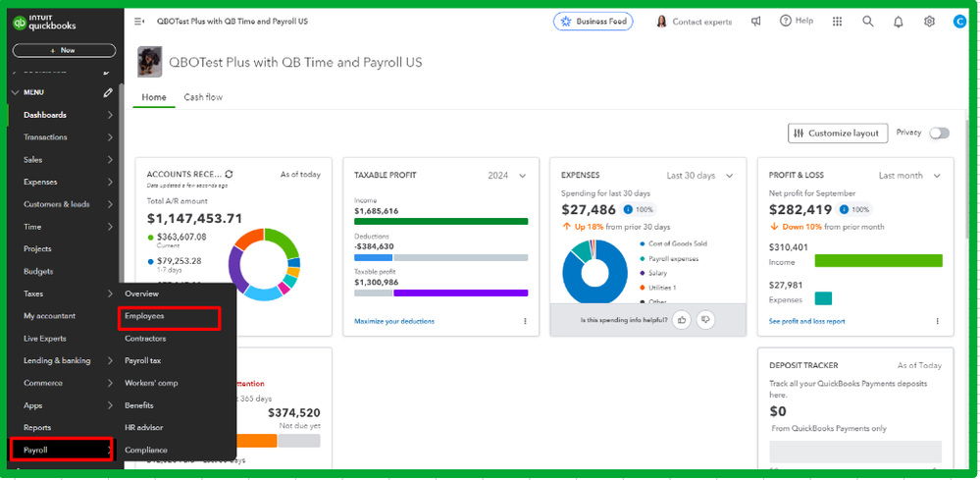980x480 pixels.
Task: Click the info icon beside $282,419
Action: click(x=844, y=209)
